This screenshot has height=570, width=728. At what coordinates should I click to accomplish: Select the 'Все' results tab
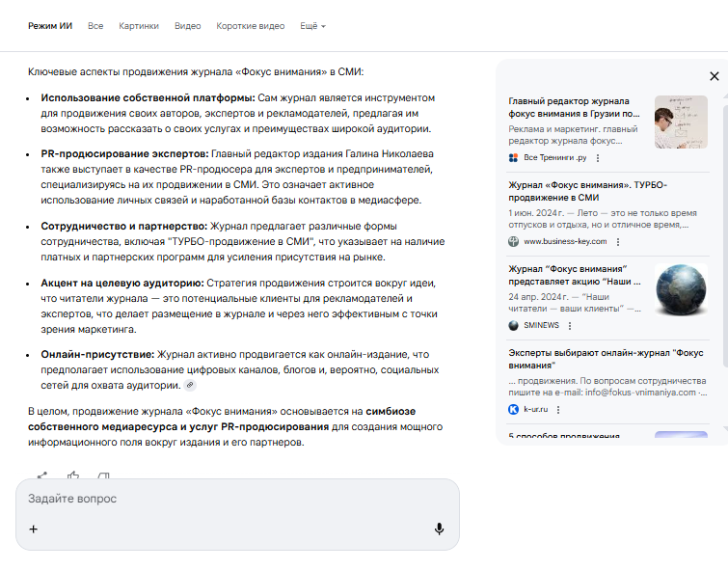(95, 26)
